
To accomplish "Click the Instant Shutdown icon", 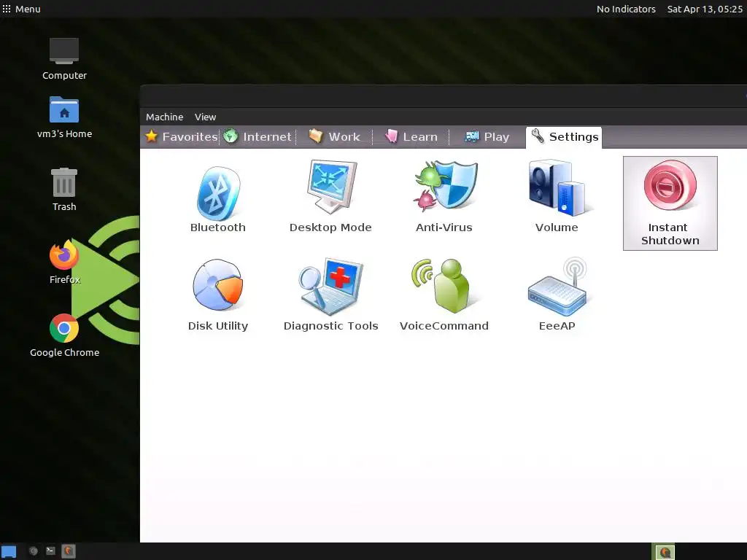I will pos(670,203).
